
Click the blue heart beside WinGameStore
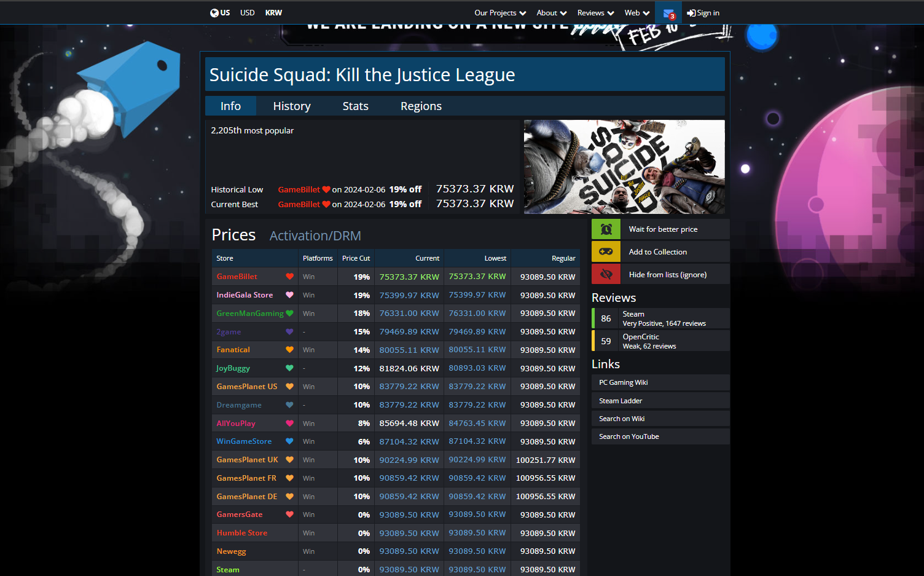click(x=290, y=441)
